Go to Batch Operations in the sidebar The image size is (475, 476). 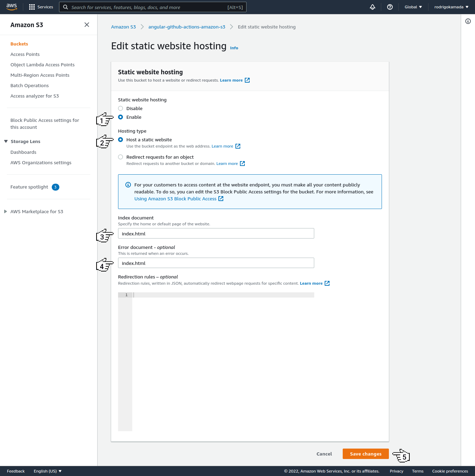(x=30, y=85)
